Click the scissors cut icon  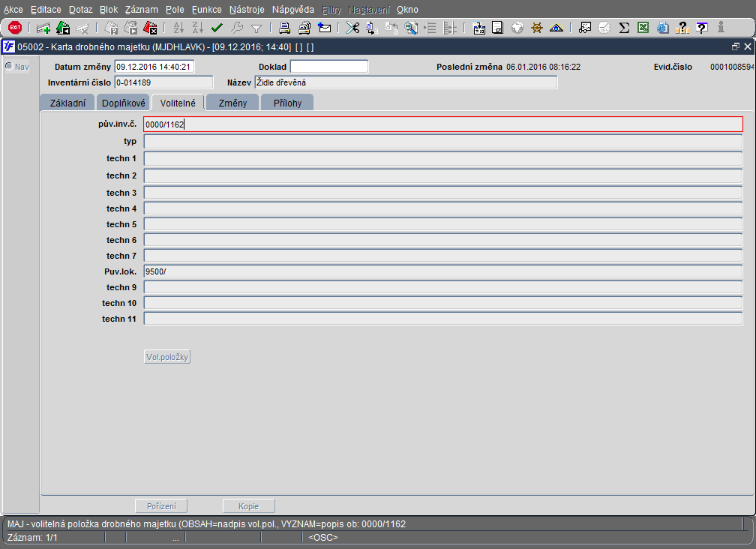pos(352,28)
